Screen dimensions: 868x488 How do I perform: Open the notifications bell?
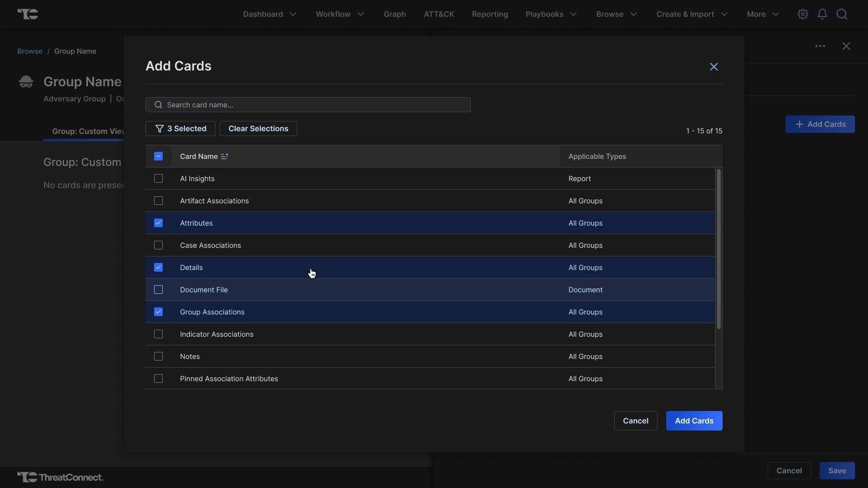click(822, 14)
